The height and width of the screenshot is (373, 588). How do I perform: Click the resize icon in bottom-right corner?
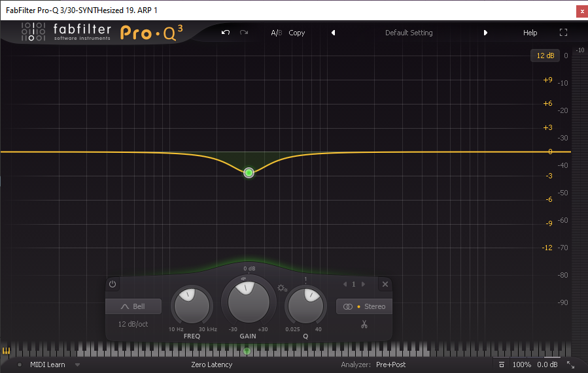click(570, 365)
